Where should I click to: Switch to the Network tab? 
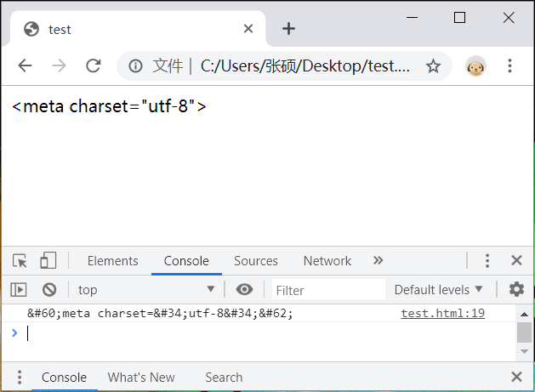(327, 261)
